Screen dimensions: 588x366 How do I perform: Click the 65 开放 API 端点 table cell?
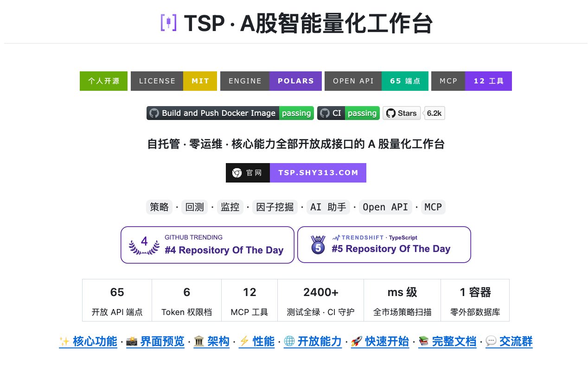coord(117,300)
